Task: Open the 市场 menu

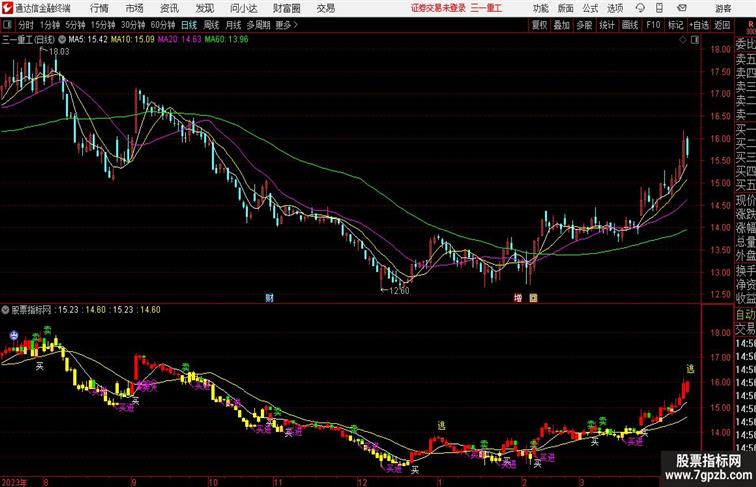Action: click(135, 8)
